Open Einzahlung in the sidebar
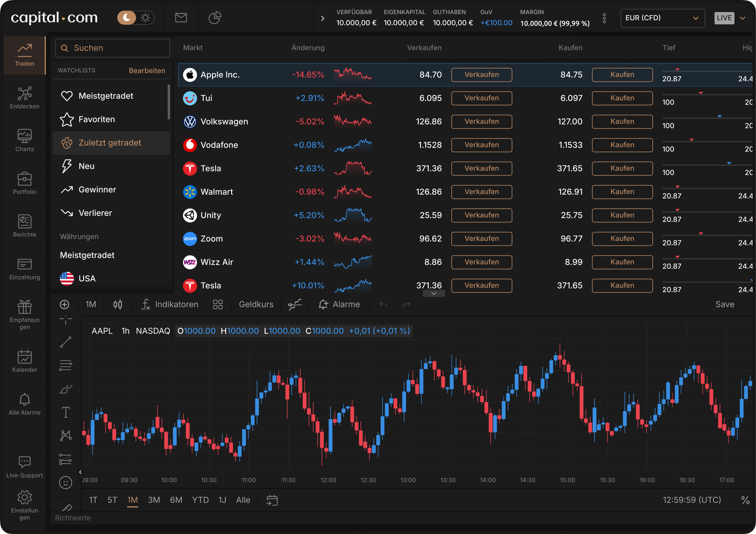 pyautogui.click(x=25, y=269)
